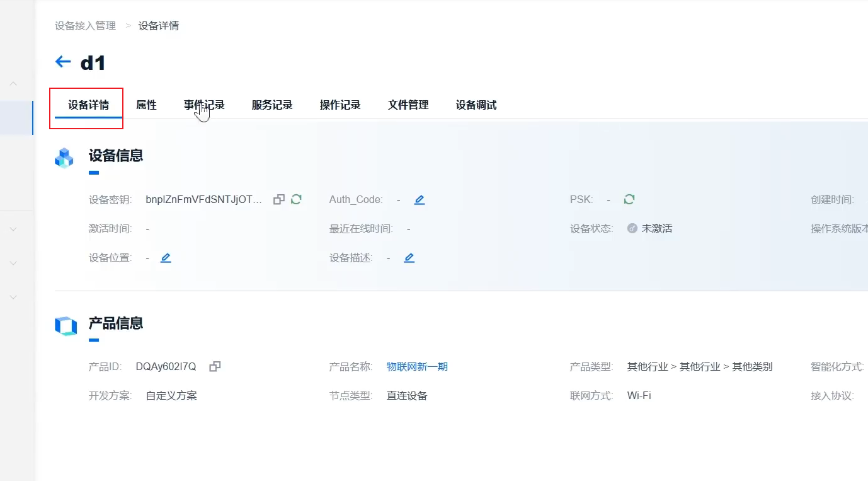868x481 pixels.
Task: Switch to the 设备详情 tab
Action: 88,105
